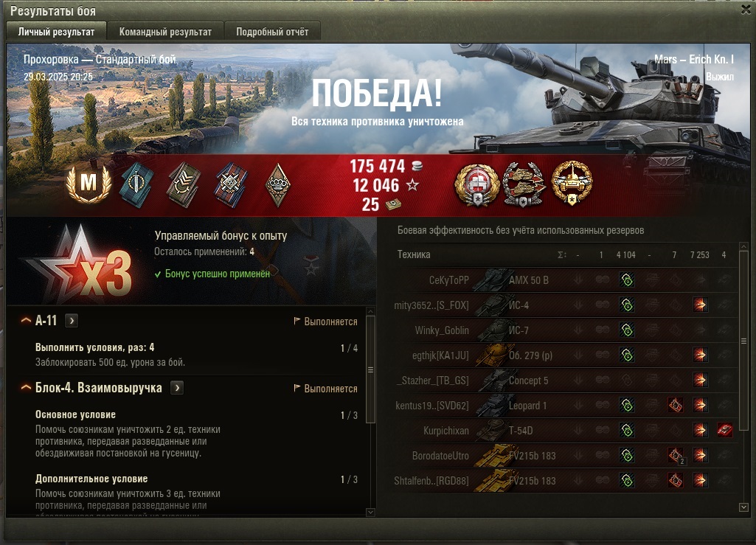
Task: Click damage icon in ИС-4 row
Action: click(x=700, y=305)
